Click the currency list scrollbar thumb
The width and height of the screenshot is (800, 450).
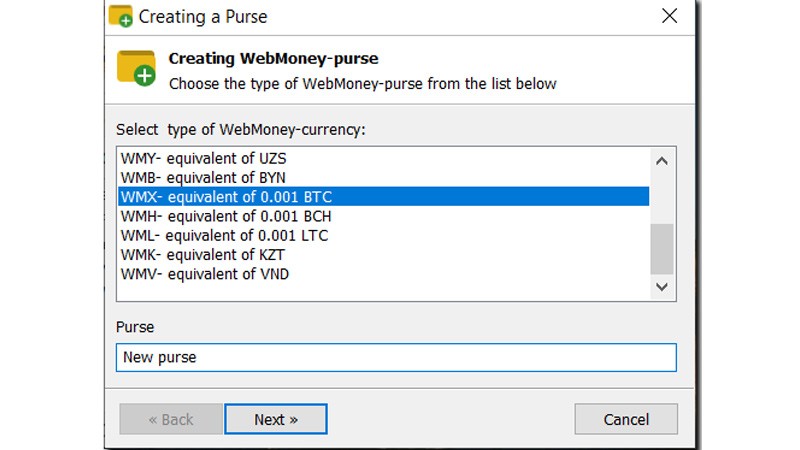[x=662, y=248]
